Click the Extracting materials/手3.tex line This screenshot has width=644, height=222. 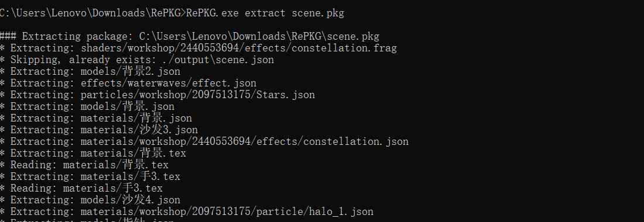[x=90, y=176]
